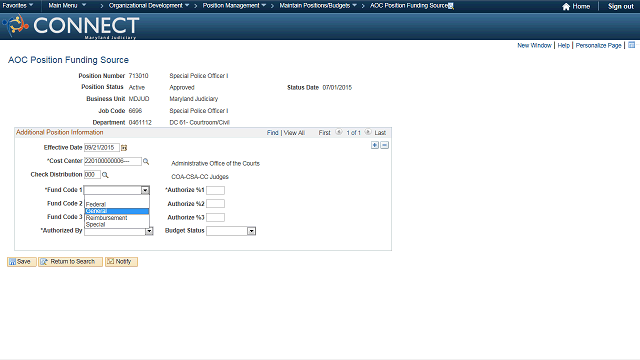Image resolution: width=640 pixels, height=360 pixels.
Task: Click the Administrative Office of the Courts text
Action: (216, 163)
